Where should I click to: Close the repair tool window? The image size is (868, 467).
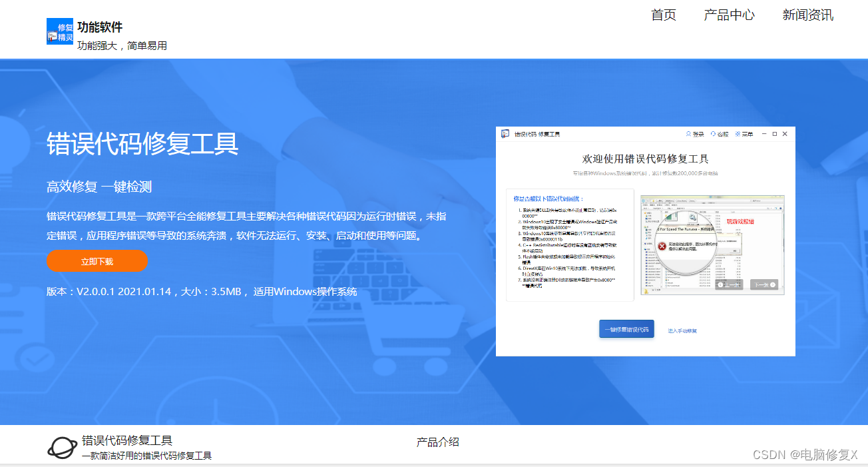click(x=785, y=134)
